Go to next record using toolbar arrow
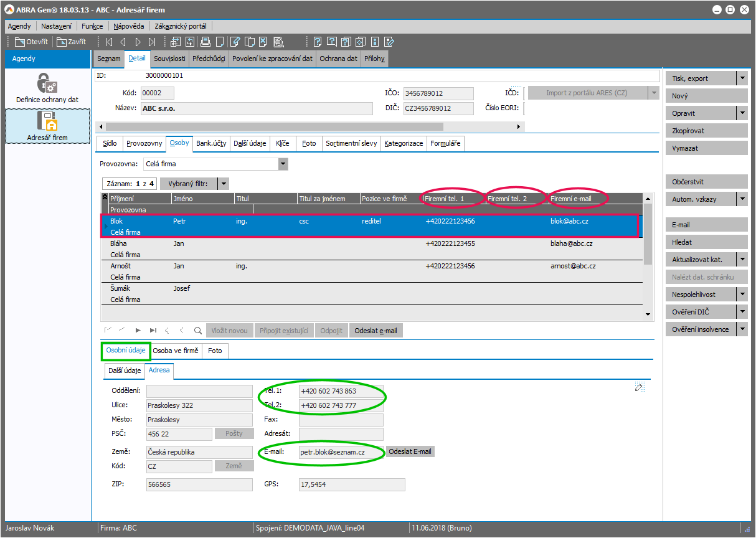 (138, 42)
